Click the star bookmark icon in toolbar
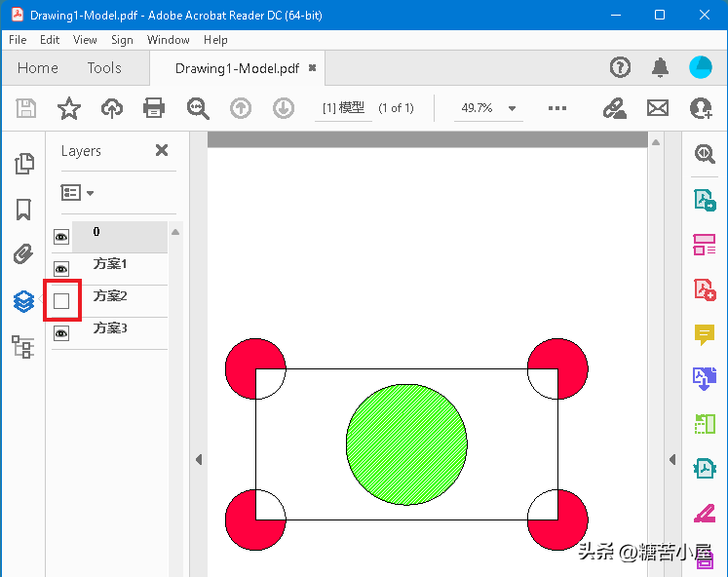Viewport: 728px width, 577px height. pyautogui.click(x=69, y=108)
